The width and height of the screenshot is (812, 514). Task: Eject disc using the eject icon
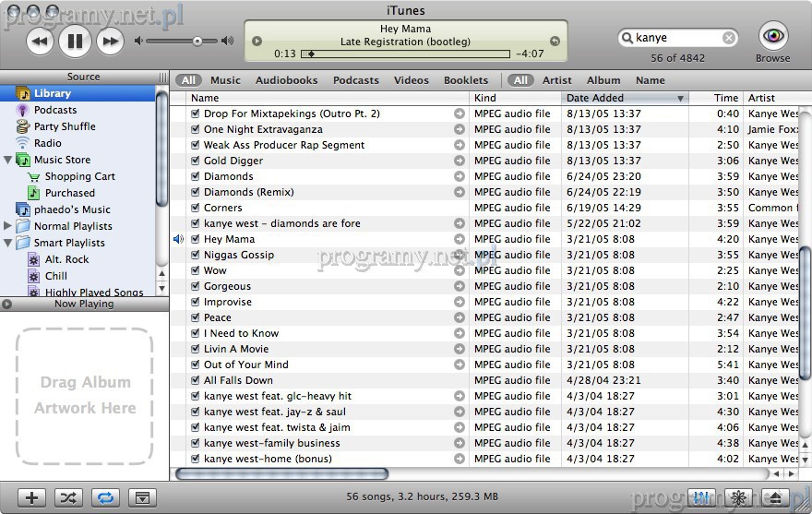point(776,497)
